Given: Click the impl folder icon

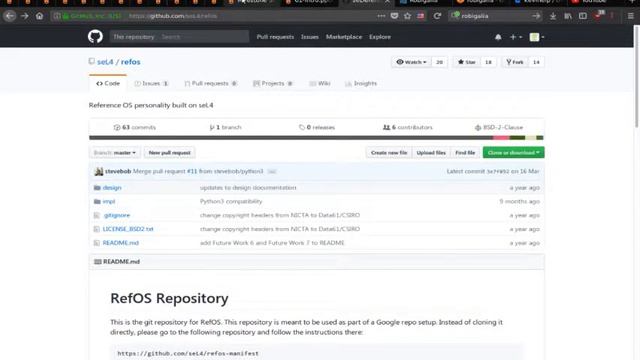Looking at the screenshot, I should [97, 202].
